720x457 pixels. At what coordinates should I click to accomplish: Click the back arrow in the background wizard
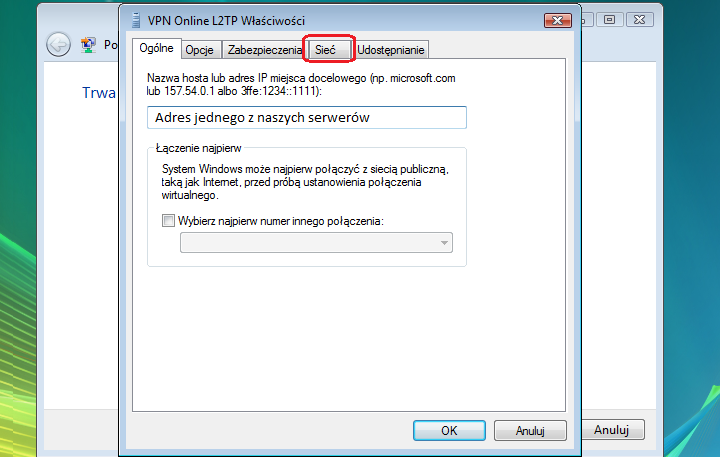58,45
